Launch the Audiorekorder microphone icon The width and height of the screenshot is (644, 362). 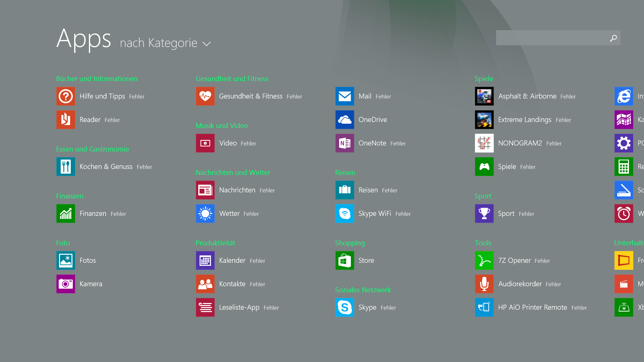point(484,284)
